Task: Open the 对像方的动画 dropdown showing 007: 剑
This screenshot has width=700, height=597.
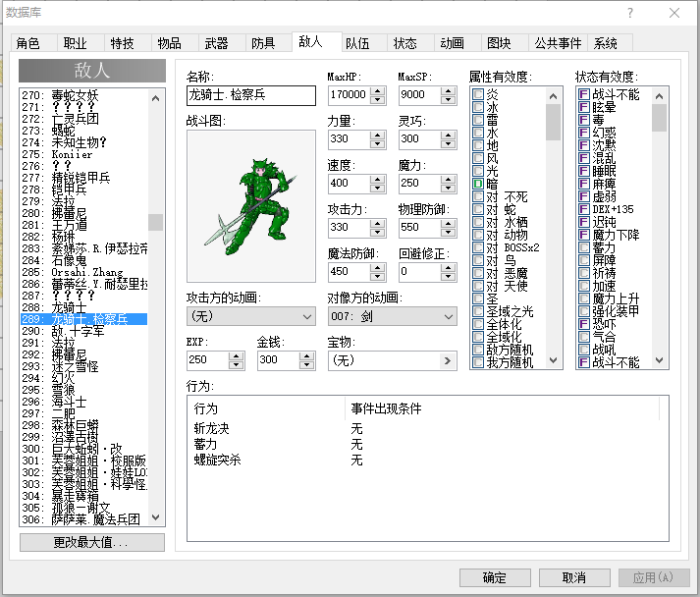Action: 392,316
